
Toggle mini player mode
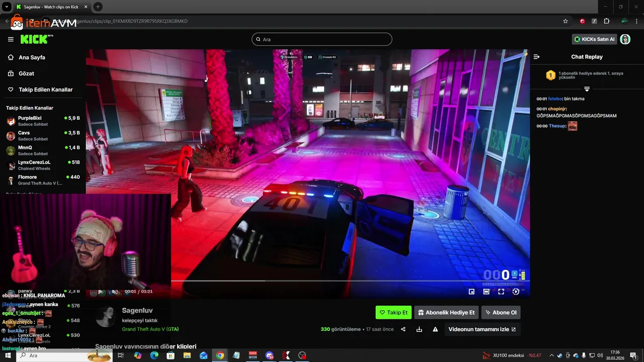tap(471, 292)
